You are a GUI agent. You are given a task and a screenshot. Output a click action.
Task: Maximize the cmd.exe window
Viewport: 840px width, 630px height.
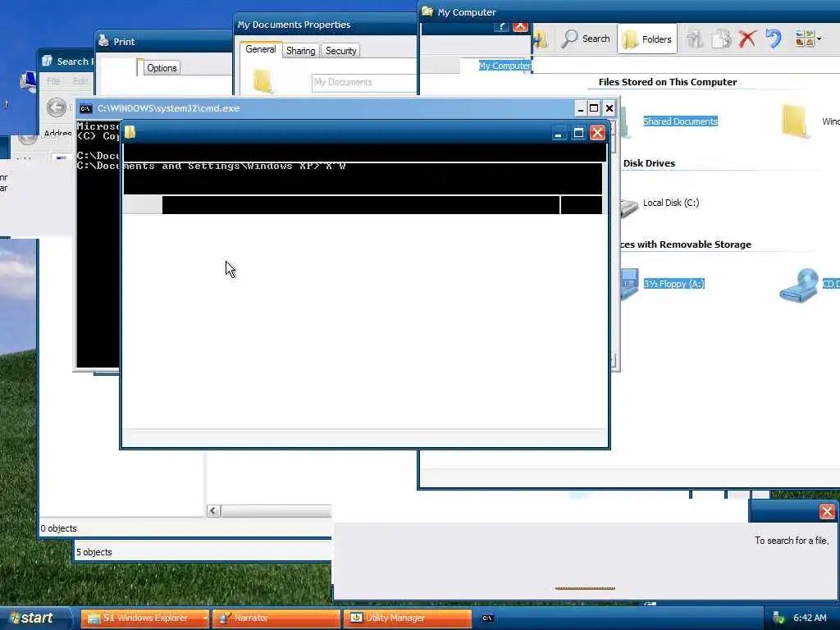[594, 109]
